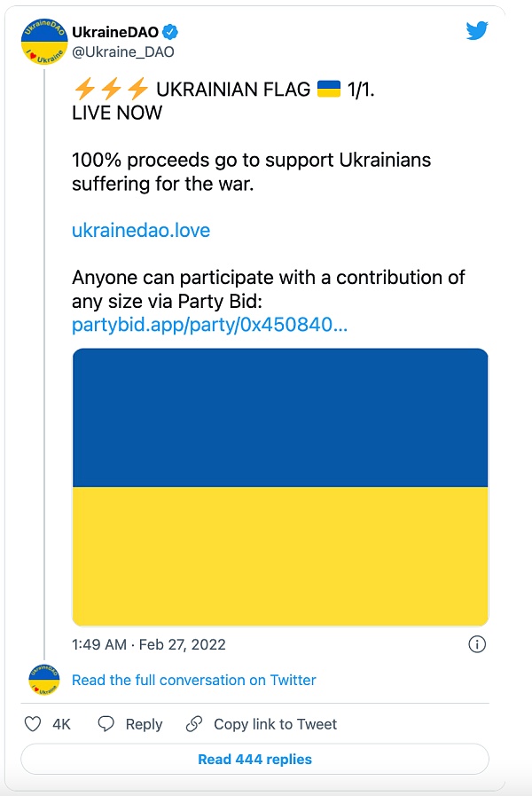Screen dimensions: 532x796
Task: Like the tweet with the heart icon
Action: click(x=33, y=724)
